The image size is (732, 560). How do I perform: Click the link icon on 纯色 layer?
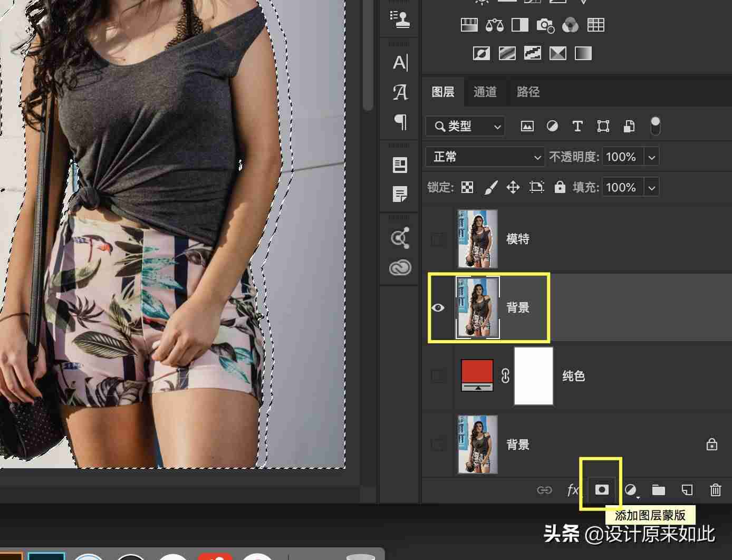(x=505, y=376)
